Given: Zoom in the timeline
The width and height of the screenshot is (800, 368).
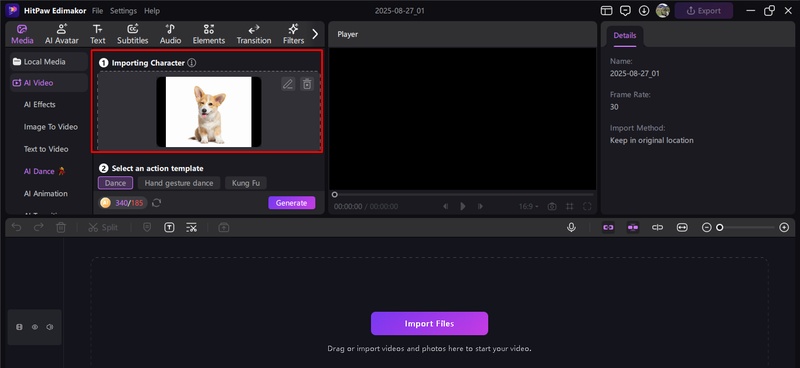Looking at the screenshot, I should pyautogui.click(x=784, y=228).
